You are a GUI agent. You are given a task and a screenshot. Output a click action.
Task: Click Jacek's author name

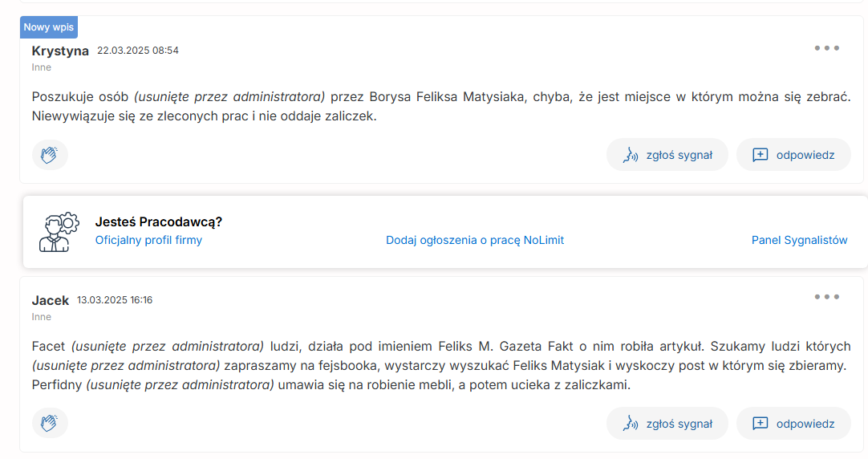tap(51, 300)
